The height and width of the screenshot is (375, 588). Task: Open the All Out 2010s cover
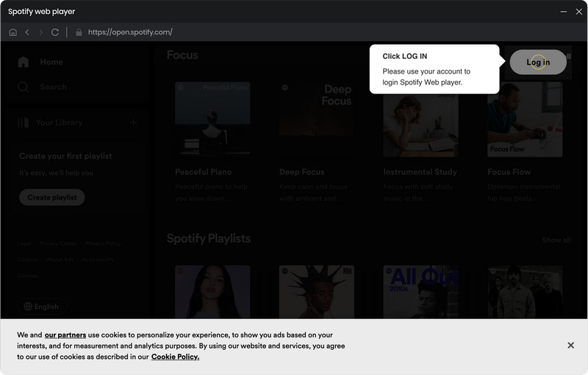click(420, 292)
